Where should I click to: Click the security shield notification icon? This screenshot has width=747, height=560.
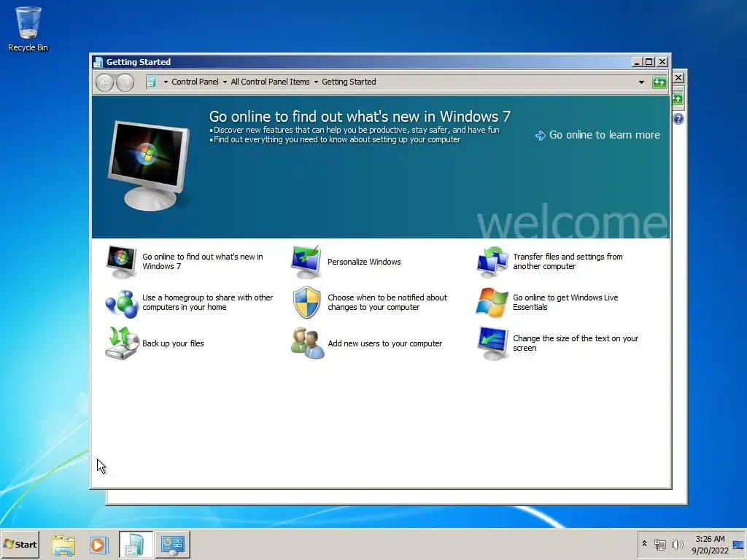pos(306,303)
